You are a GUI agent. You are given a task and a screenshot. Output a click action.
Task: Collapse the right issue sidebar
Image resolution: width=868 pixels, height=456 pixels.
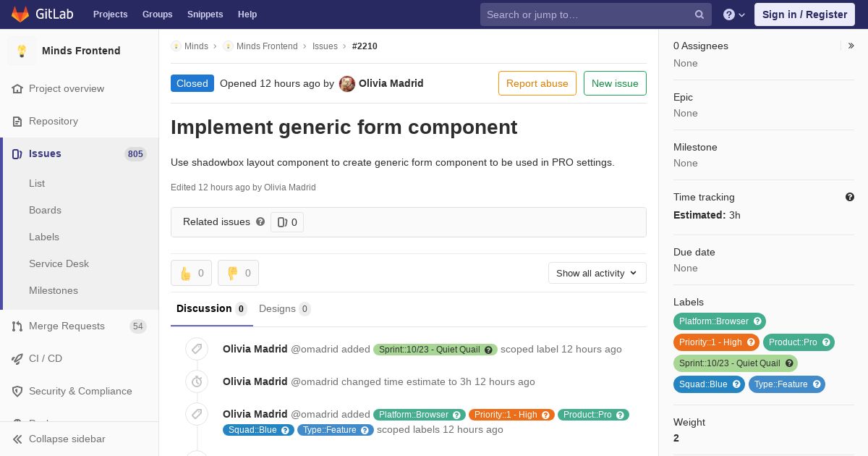click(x=851, y=46)
